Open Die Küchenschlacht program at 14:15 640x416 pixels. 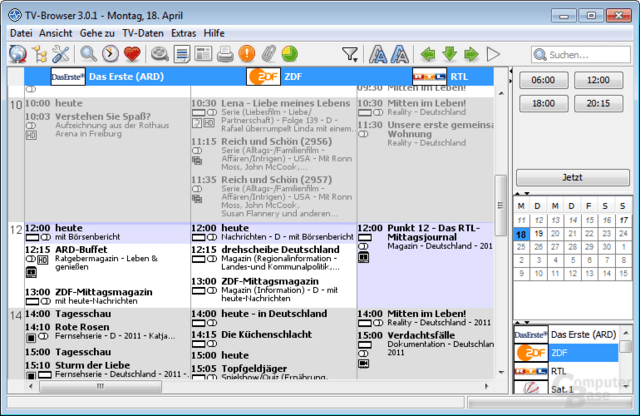point(273,338)
